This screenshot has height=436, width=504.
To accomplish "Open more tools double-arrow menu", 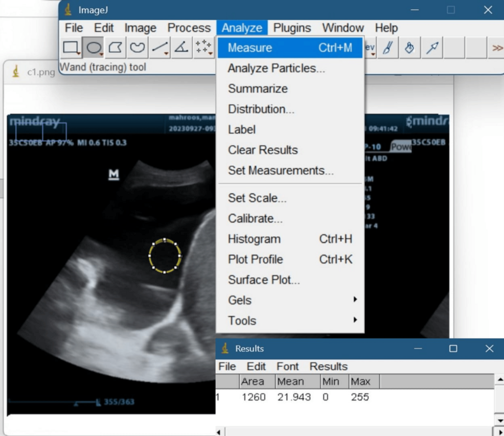I will point(497,48).
